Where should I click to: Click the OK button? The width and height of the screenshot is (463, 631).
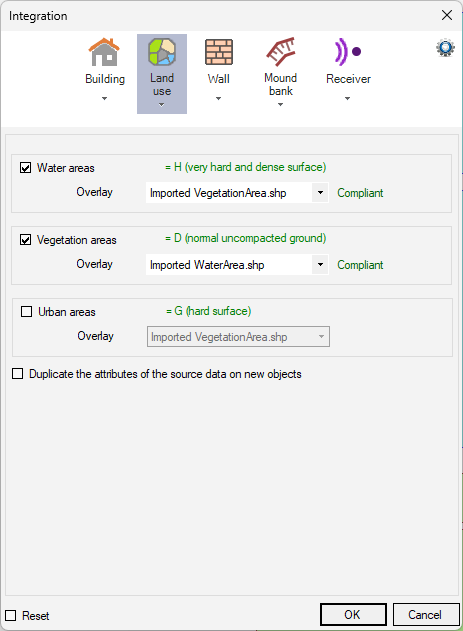353,615
